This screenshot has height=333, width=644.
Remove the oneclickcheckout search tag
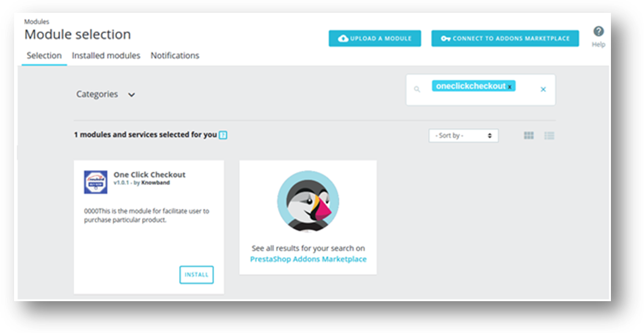[510, 87]
